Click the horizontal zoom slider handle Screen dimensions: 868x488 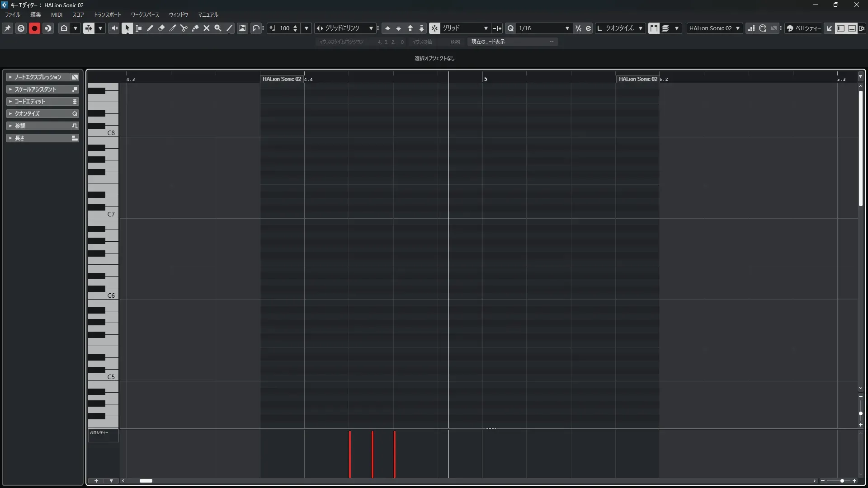coord(842,481)
